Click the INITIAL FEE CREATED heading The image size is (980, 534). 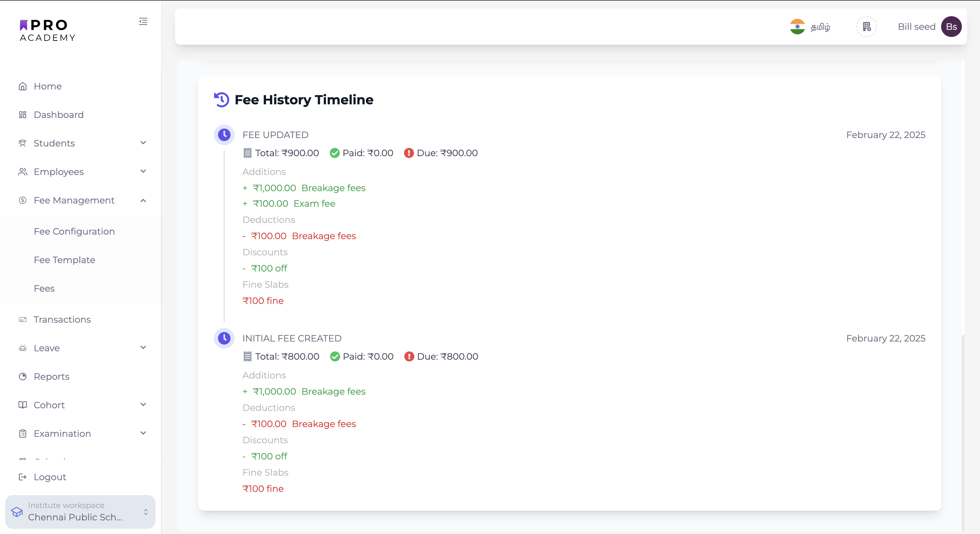[x=292, y=339]
